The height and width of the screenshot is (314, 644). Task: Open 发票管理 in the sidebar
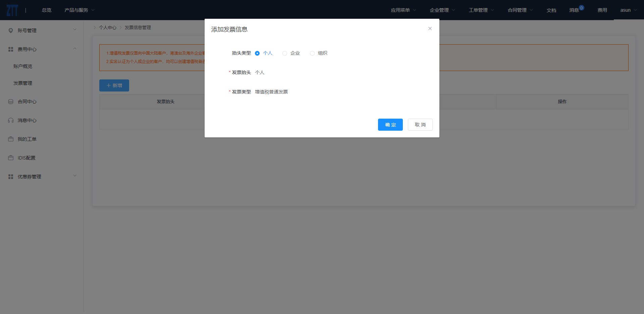point(23,83)
